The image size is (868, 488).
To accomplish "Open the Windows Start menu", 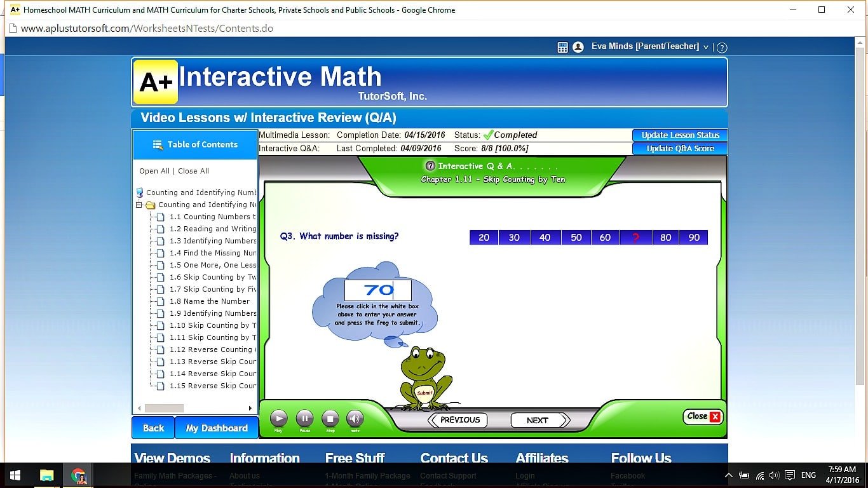I will pos(15,475).
